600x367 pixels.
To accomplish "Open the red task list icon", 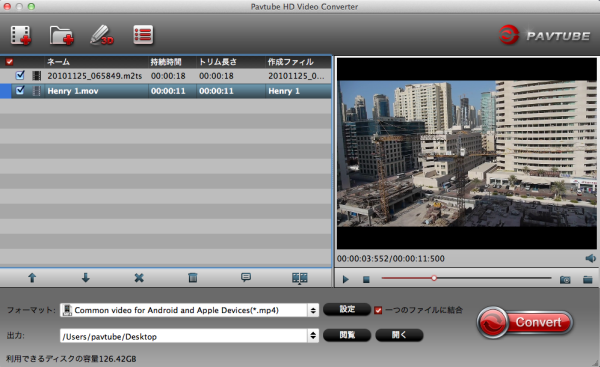I will 143,35.
